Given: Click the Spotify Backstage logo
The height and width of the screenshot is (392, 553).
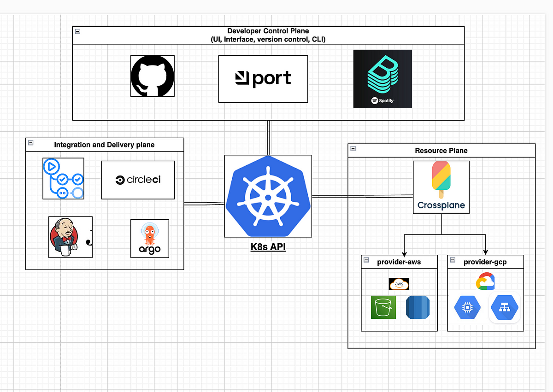Looking at the screenshot, I should pos(382,79).
